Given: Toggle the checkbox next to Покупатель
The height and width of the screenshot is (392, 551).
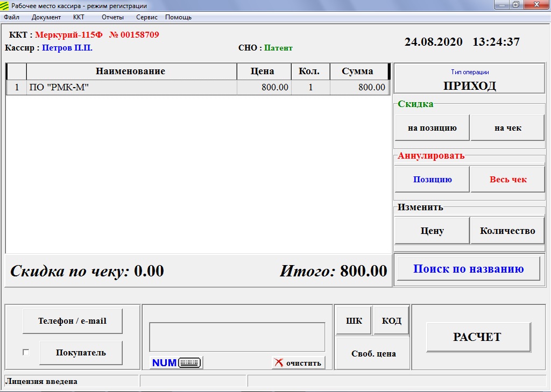Looking at the screenshot, I should click(x=26, y=353).
